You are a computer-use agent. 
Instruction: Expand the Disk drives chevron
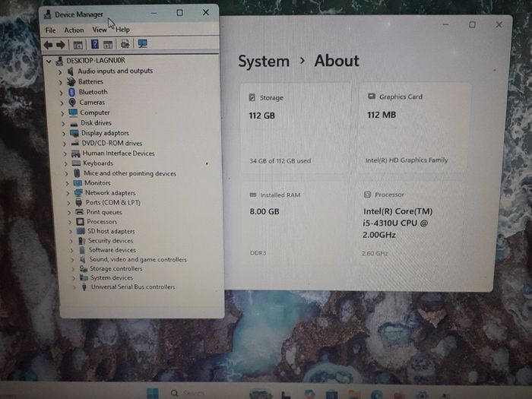[x=63, y=123]
